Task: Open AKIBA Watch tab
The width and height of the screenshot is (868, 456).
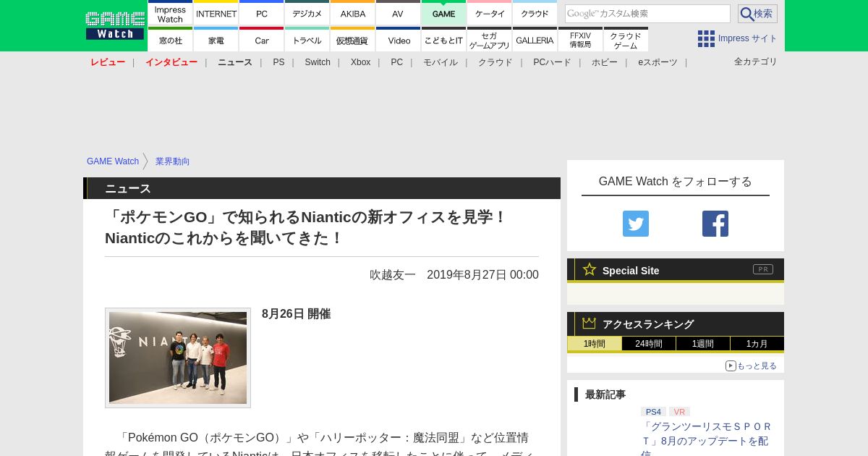Action: (353, 13)
